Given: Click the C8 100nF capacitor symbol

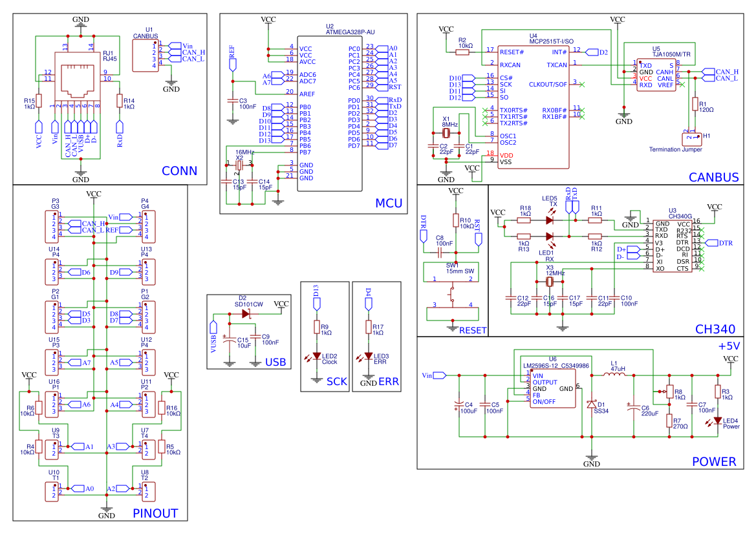Looking at the screenshot, I should point(440,253).
